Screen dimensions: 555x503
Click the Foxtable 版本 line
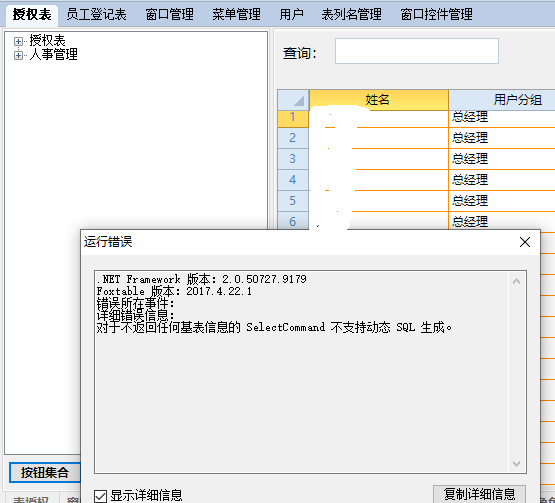pos(174,291)
